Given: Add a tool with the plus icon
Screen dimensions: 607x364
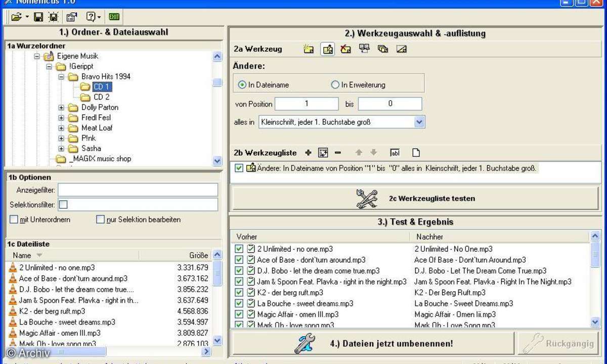Looking at the screenshot, I should tap(309, 152).
